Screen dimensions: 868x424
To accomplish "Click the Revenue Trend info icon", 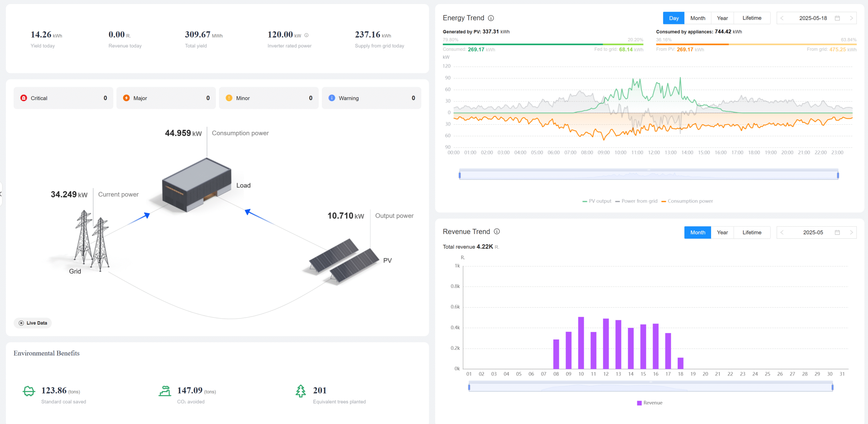I will (497, 231).
